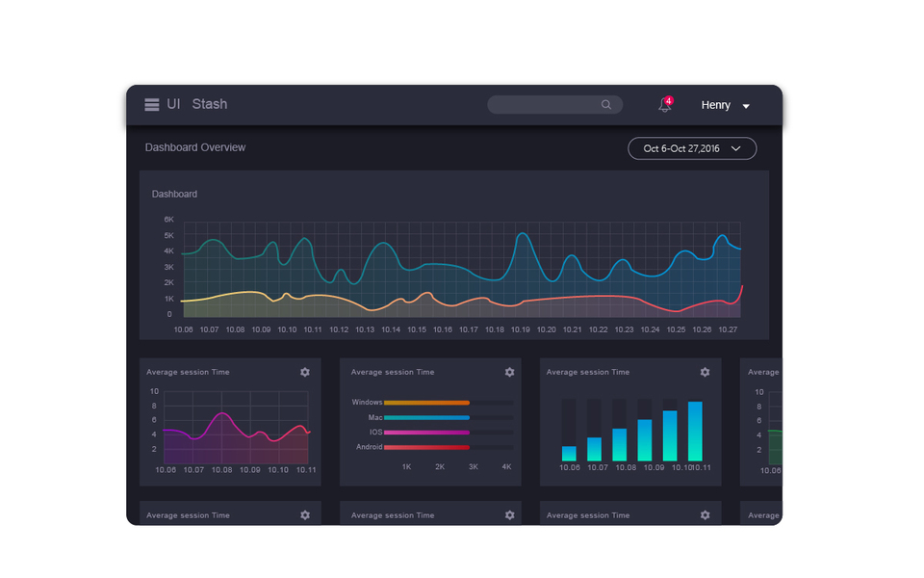Image resolution: width=924 pixels, height=578 pixels.
Task: Click the IOS label in the platform card
Action: tap(376, 433)
